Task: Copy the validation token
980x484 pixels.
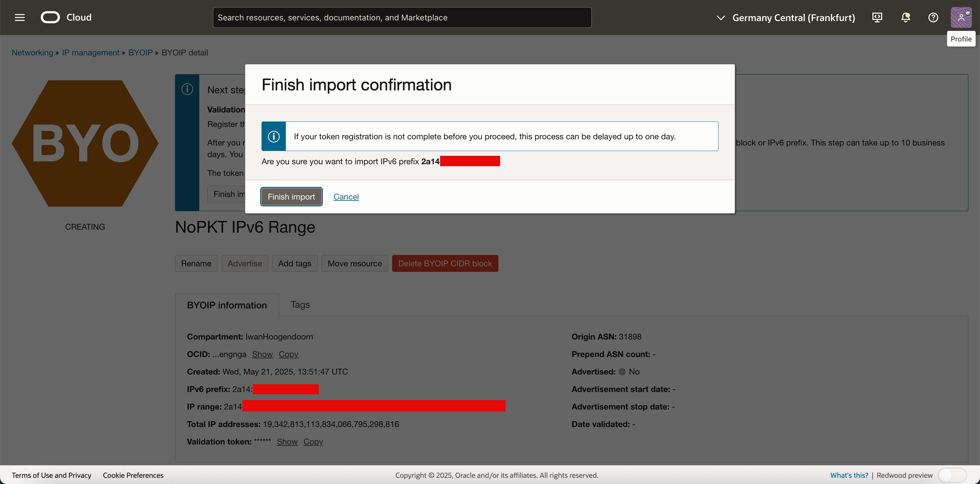Action: pyautogui.click(x=313, y=442)
